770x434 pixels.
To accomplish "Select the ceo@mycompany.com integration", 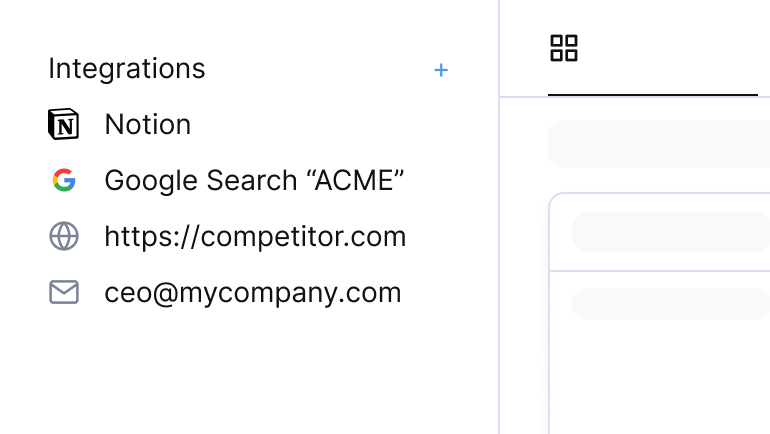I will [252, 293].
